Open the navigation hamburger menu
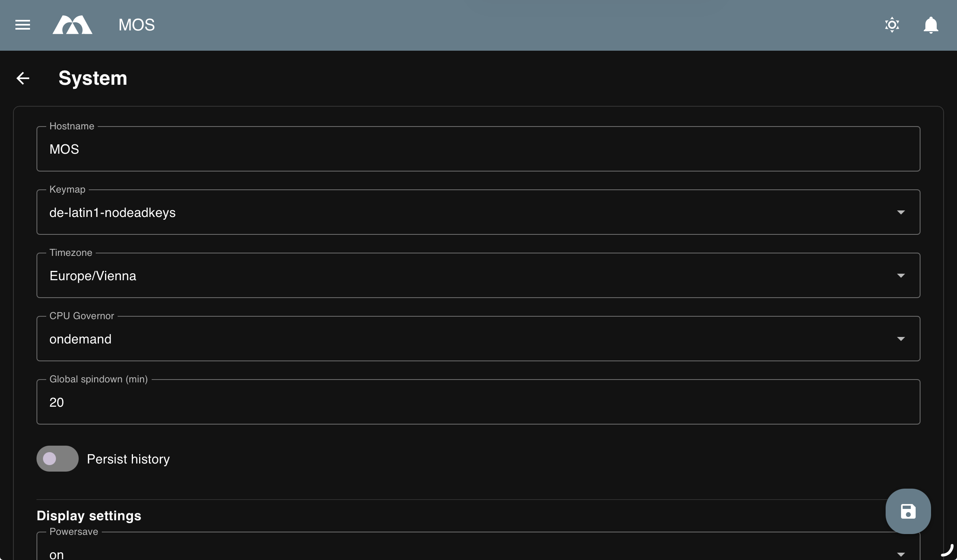 (22, 25)
